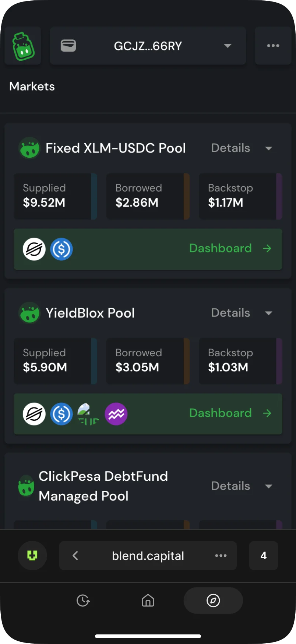Open the top-right three-dot menu
The height and width of the screenshot is (644, 296).
pos(273,46)
